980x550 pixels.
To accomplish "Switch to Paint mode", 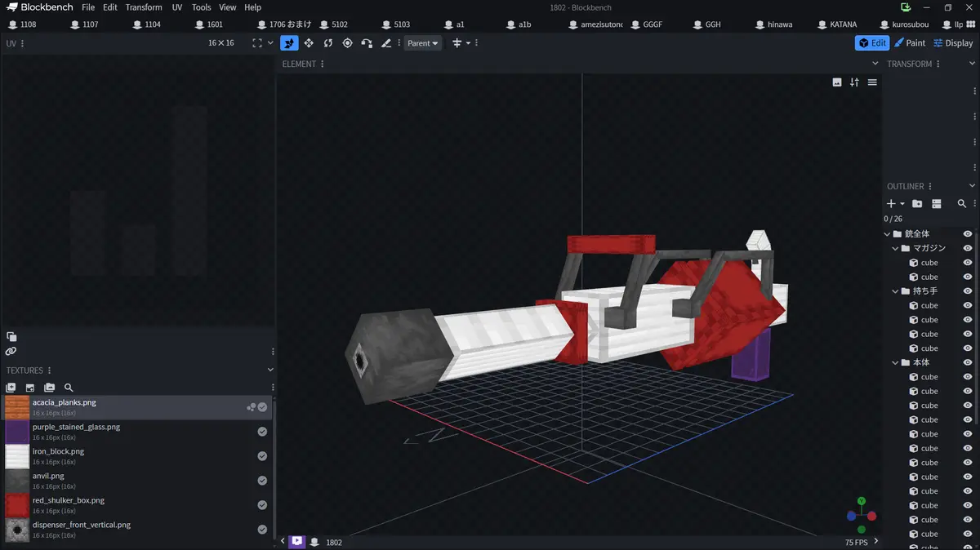I will (x=910, y=43).
